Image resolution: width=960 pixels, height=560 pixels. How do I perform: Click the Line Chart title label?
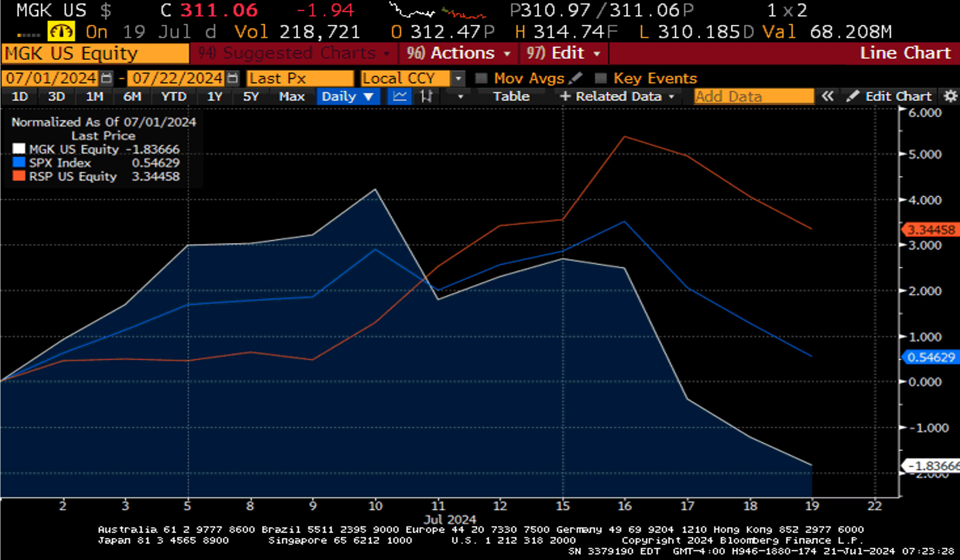click(x=905, y=53)
